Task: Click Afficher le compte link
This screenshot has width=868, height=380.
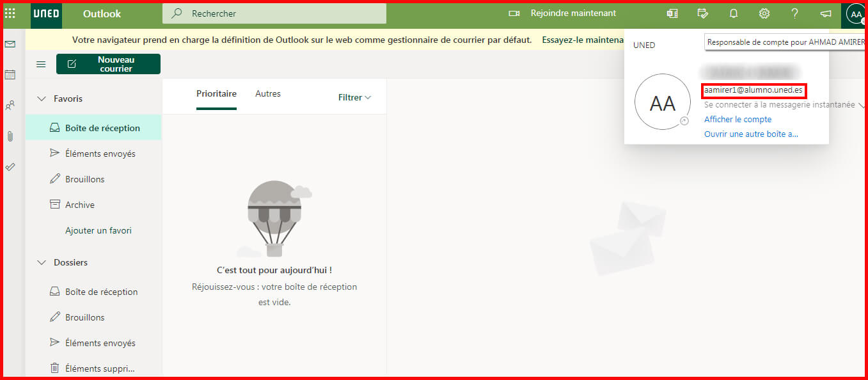Action: (738, 120)
